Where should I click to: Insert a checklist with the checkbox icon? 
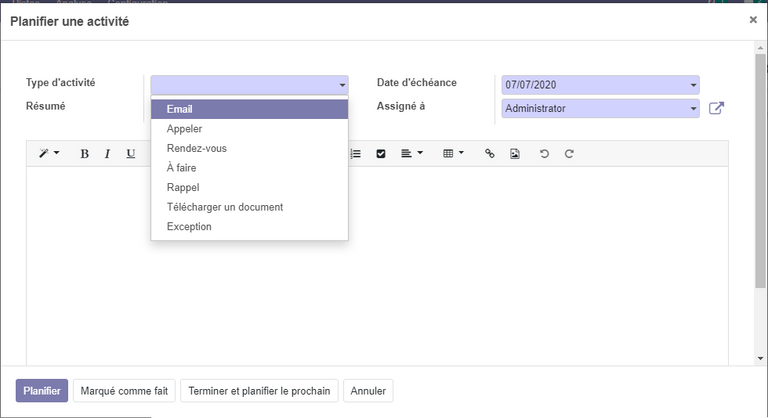[381, 154]
